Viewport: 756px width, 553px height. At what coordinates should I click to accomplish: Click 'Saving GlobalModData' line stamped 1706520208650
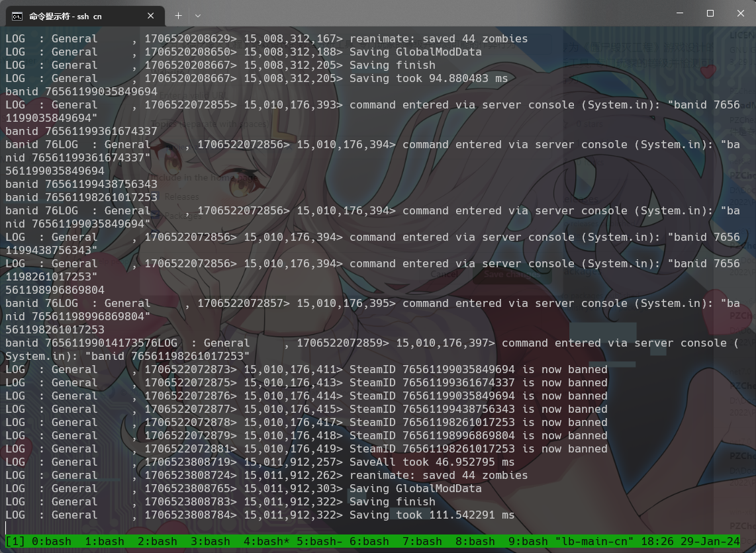coord(244,52)
